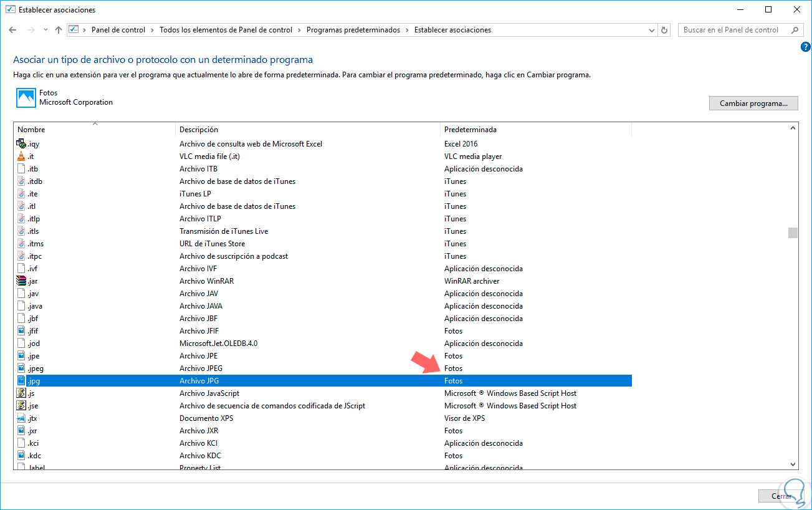
Task: Sort list by Predeterminada column header
Action: pyautogui.click(x=536, y=130)
